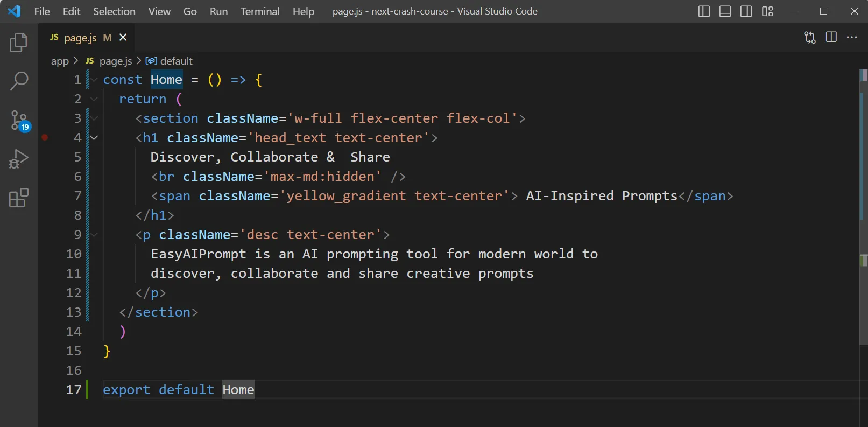
Task: Remove the breakpoint dot on line 4
Action: tap(45, 138)
